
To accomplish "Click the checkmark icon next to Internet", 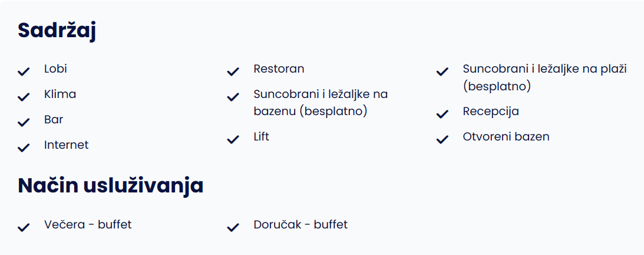I will tap(24, 148).
